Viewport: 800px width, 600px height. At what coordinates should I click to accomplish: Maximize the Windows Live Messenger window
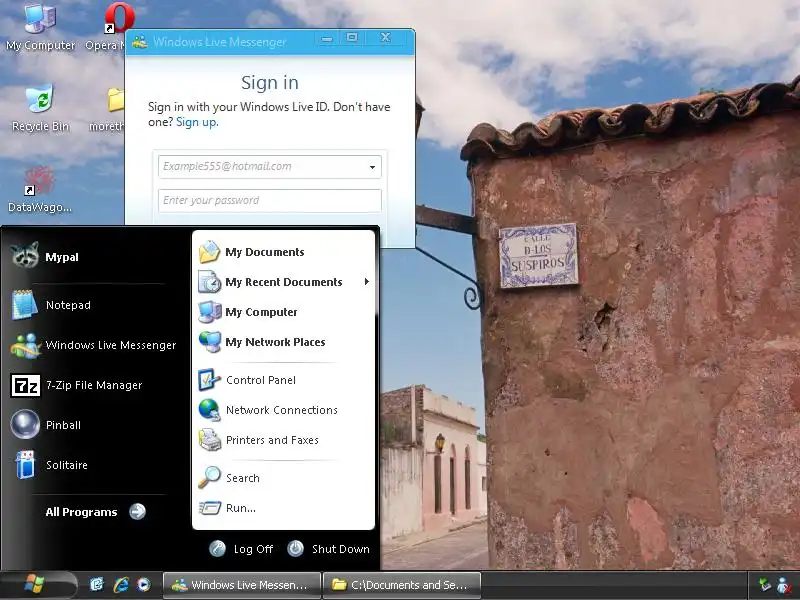[352, 38]
